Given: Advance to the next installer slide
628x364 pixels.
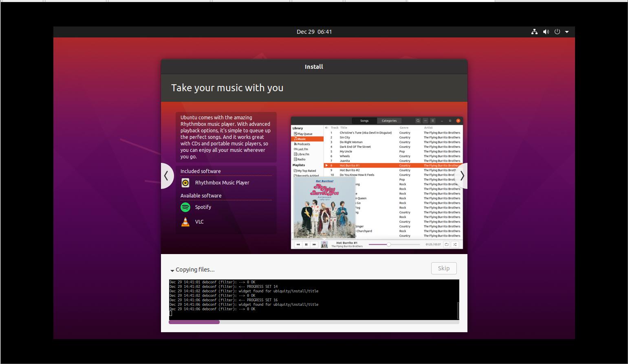Looking at the screenshot, I should click(x=462, y=176).
